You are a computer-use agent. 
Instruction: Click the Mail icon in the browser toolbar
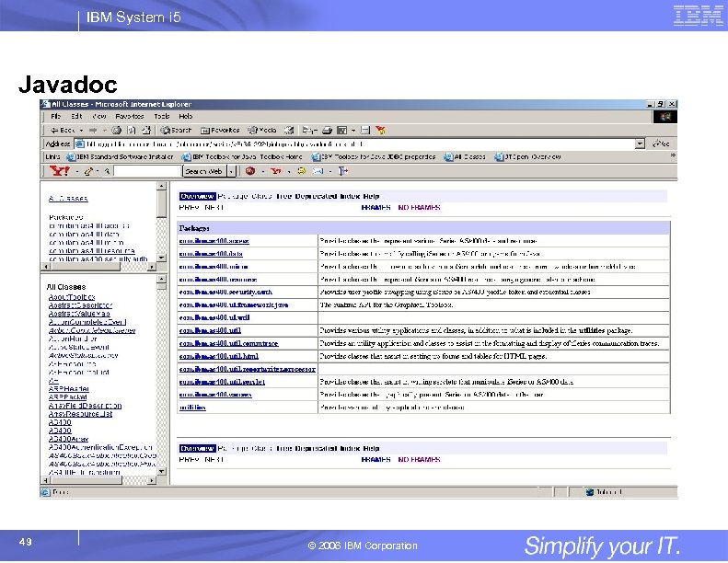[x=306, y=131]
